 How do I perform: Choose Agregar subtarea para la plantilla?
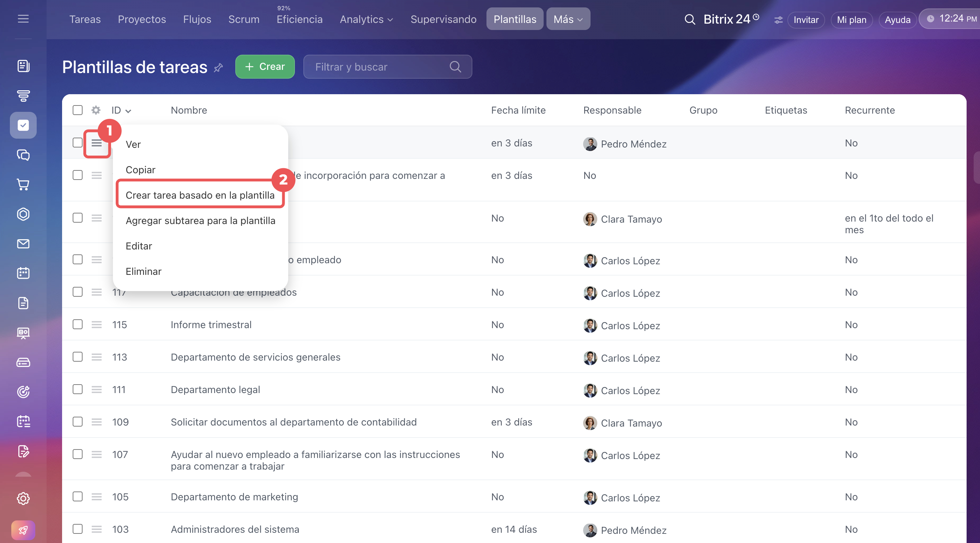click(200, 221)
